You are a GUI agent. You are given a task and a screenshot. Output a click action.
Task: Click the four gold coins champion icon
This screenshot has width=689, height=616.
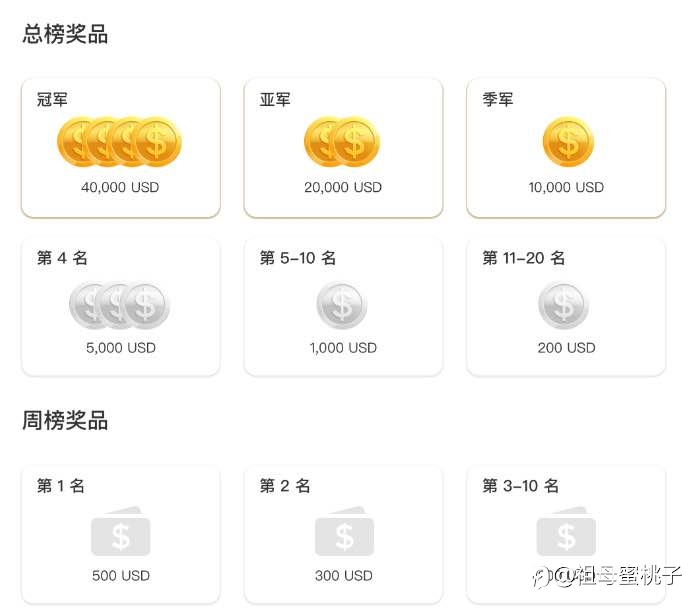tap(120, 142)
